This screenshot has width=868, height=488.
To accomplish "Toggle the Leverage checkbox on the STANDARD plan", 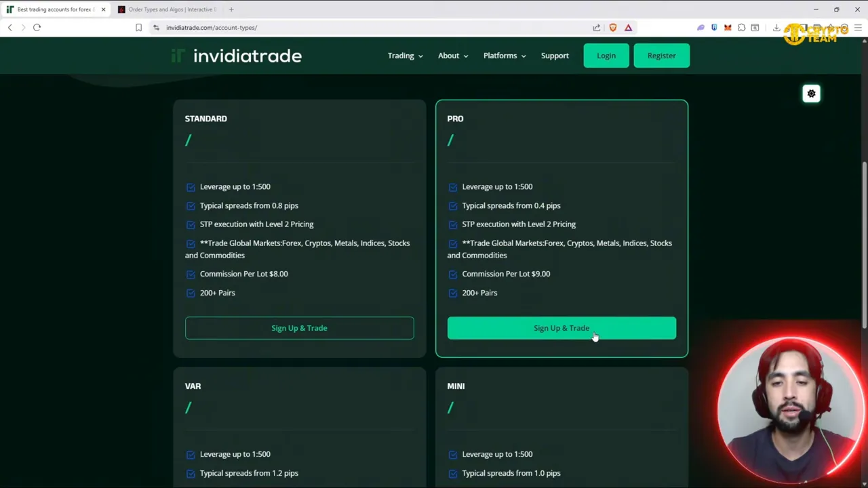I will pyautogui.click(x=191, y=186).
